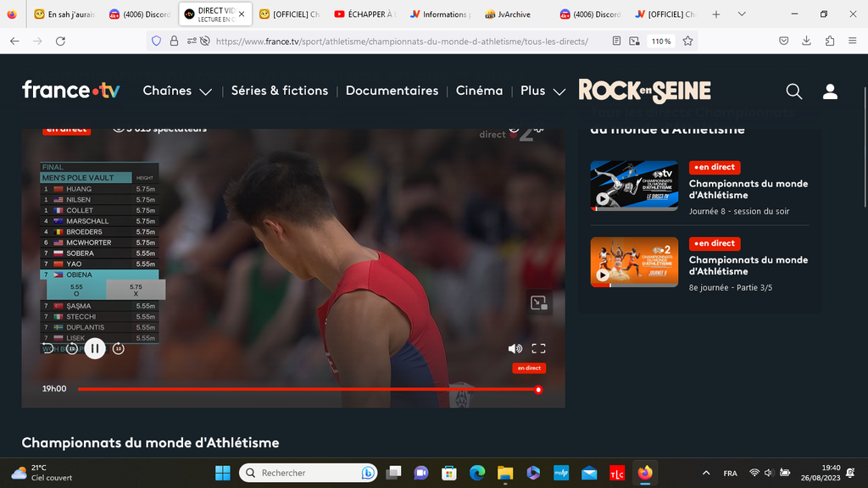Click the taskbar Rechercher search box
The width and height of the screenshot is (868, 488).
coord(309,473)
